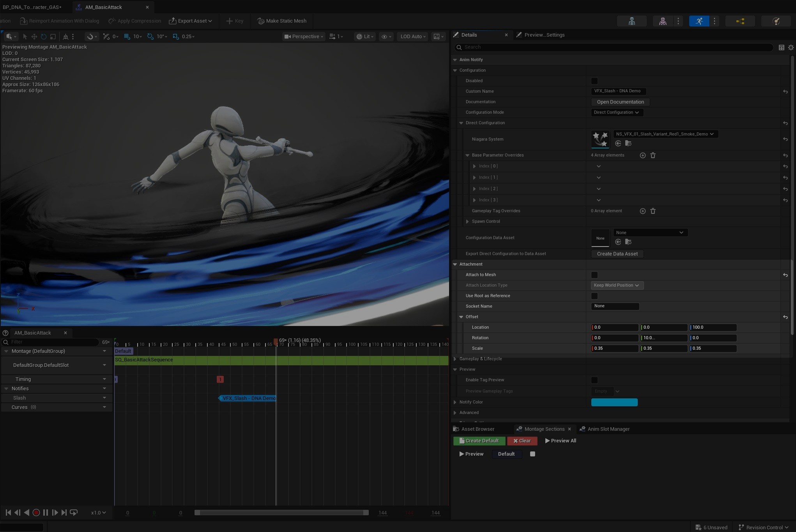Screen dimensions: 796x532
Task: Click add element icon for Base Parameter Overrides
Action: point(642,155)
